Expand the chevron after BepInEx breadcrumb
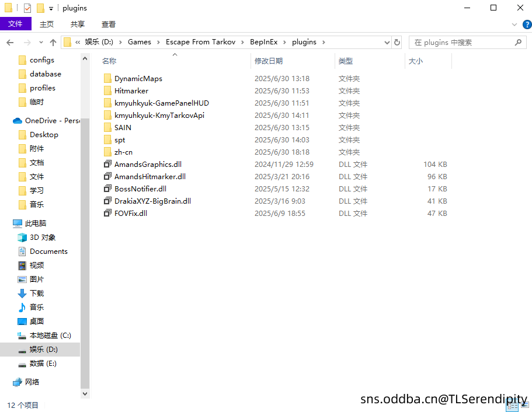 [284, 43]
